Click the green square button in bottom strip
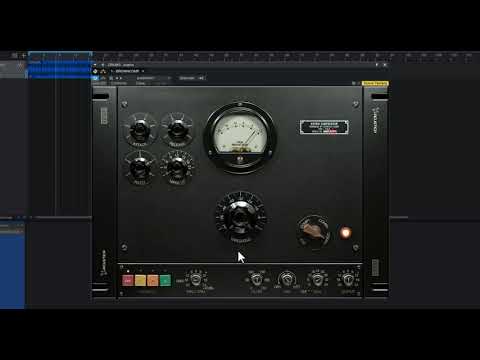 [165, 280]
